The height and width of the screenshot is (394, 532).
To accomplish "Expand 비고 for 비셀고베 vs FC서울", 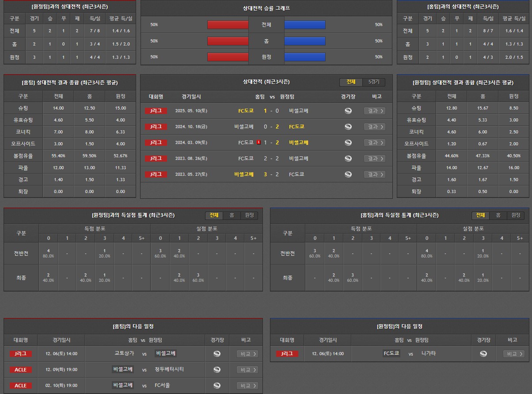I will [247, 386].
